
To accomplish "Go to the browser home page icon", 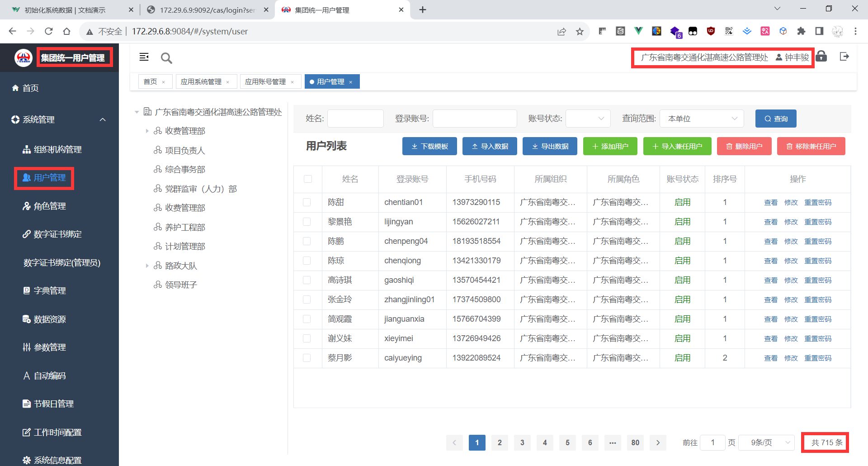I will pos(67,31).
